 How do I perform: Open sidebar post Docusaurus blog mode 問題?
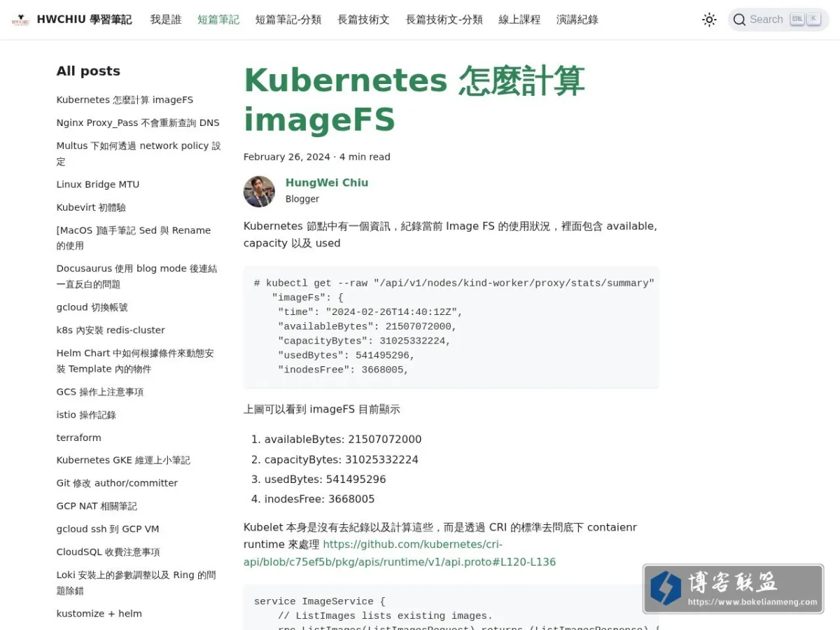click(136, 276)
